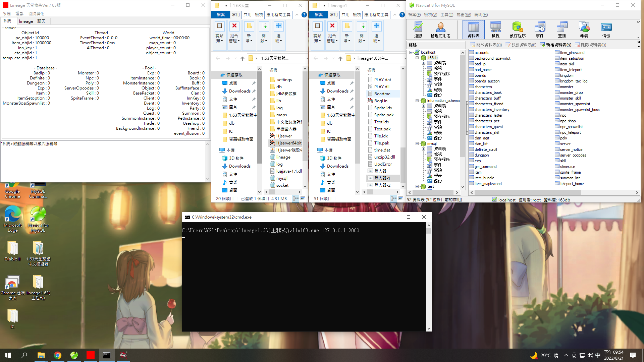Click the taskbar search magnifier icon

[24, 355]
